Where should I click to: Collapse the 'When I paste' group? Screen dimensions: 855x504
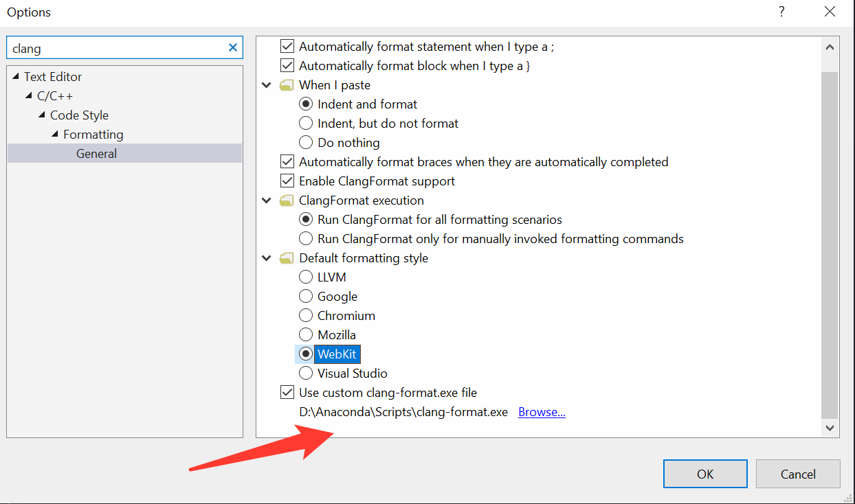(x=266, y=85)
